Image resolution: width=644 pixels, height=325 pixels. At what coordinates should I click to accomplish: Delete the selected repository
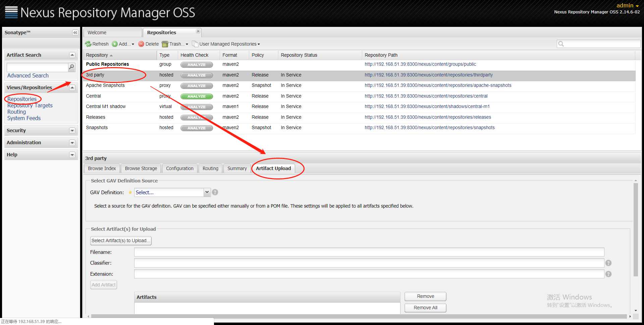[x=149, y=44]
